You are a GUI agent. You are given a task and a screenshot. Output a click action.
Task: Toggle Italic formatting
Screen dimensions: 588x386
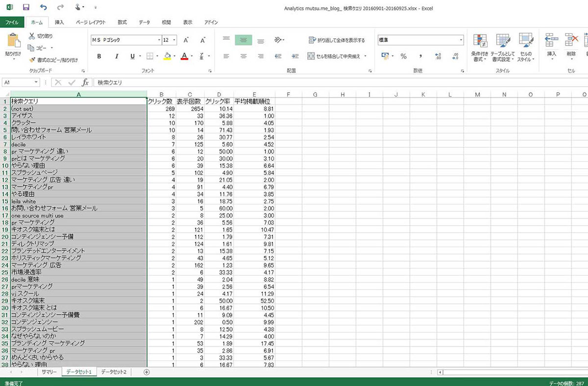click(x=117, y=56)
